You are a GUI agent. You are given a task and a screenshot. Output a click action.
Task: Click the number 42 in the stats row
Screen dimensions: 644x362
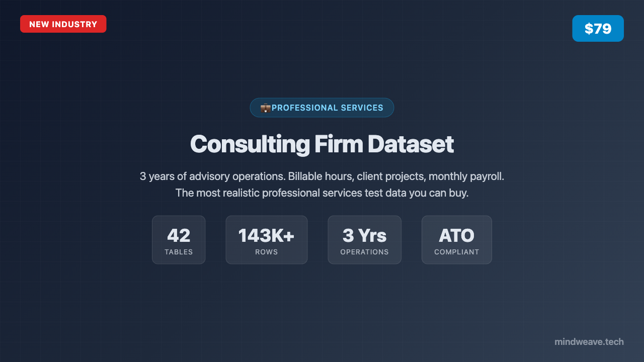point(179,235)
